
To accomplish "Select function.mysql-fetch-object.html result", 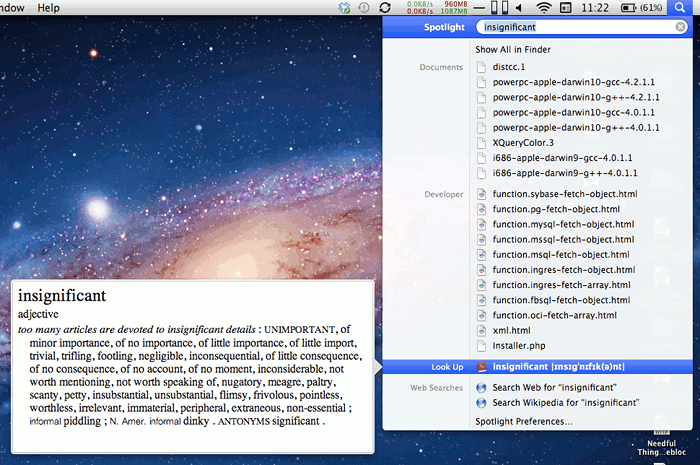I will pyautogui.click(x=563, y=225).
